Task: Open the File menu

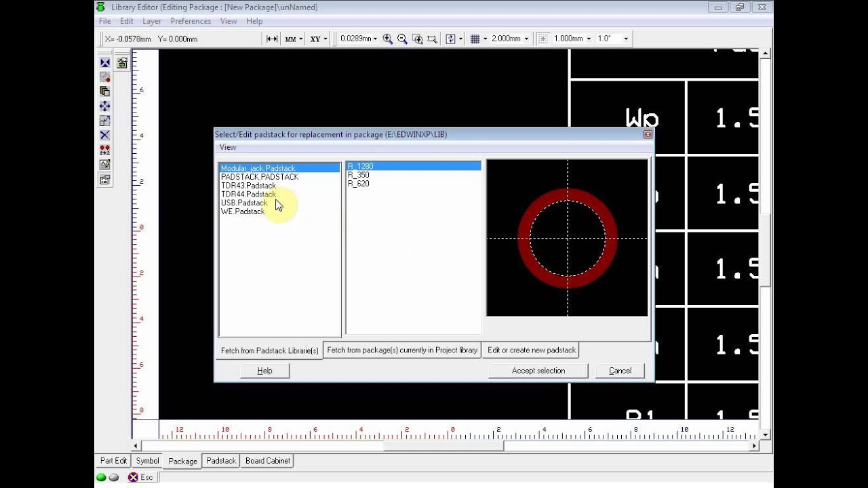Action: click(105, 21)
